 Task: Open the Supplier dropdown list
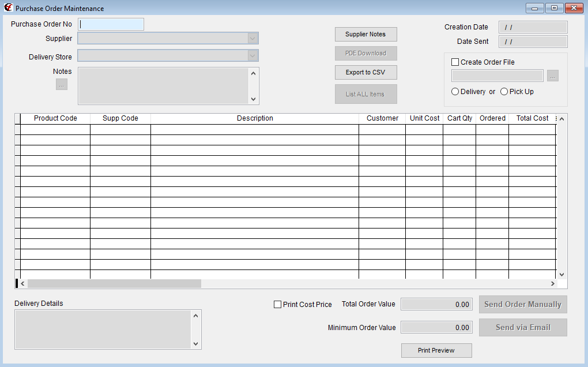(253, 38)
